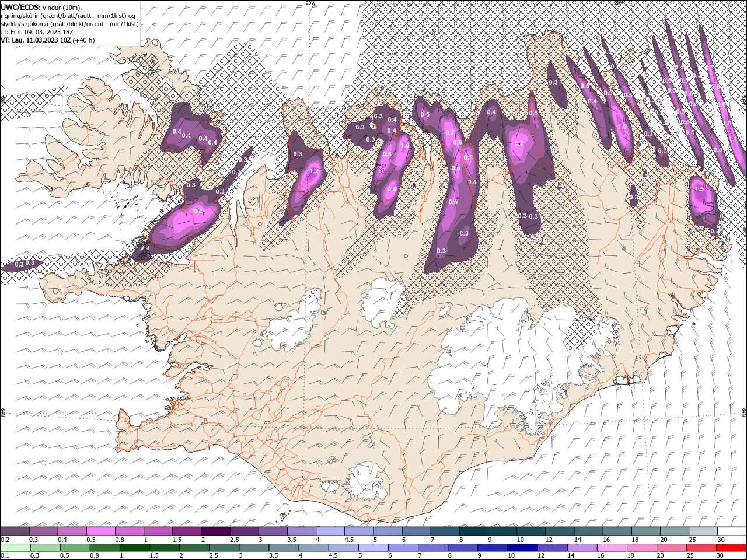The width and height of the screenshot is (747, 560).
Task: Pick the pure red 30 rain legend swatch
Action: point(731,548)
